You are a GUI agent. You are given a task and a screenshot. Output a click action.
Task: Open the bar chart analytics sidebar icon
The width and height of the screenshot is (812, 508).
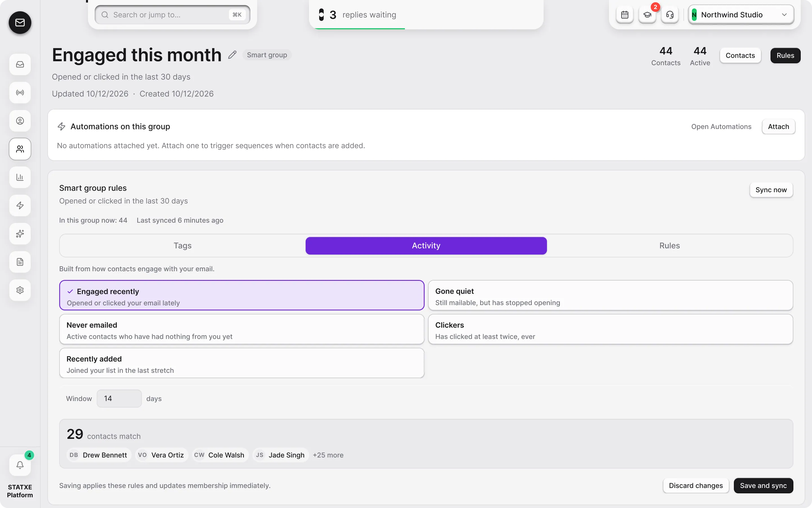pyautogui.click(x=20, y=177)
